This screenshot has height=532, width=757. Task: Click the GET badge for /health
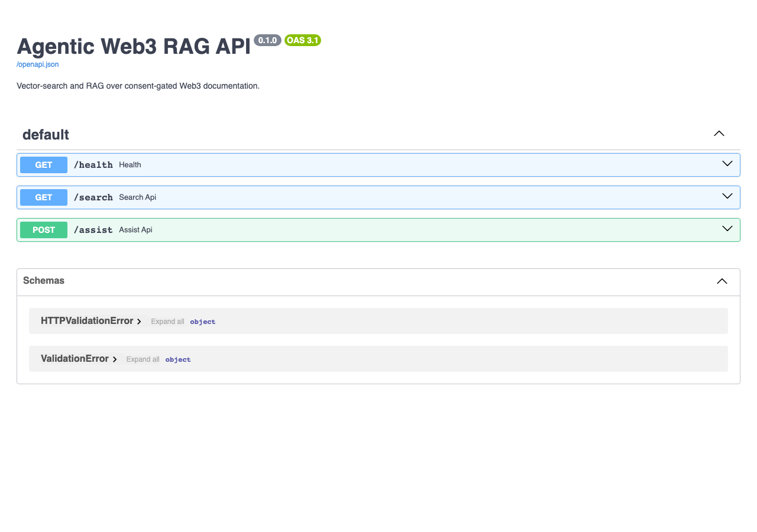pos(44,165)
